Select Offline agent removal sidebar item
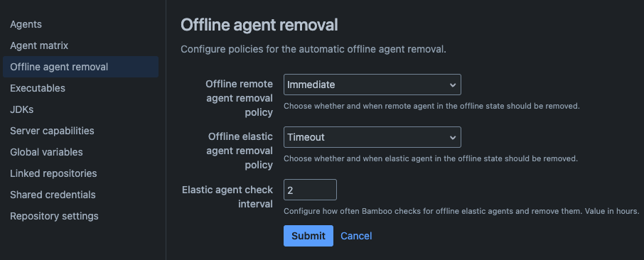 [80, 67]
